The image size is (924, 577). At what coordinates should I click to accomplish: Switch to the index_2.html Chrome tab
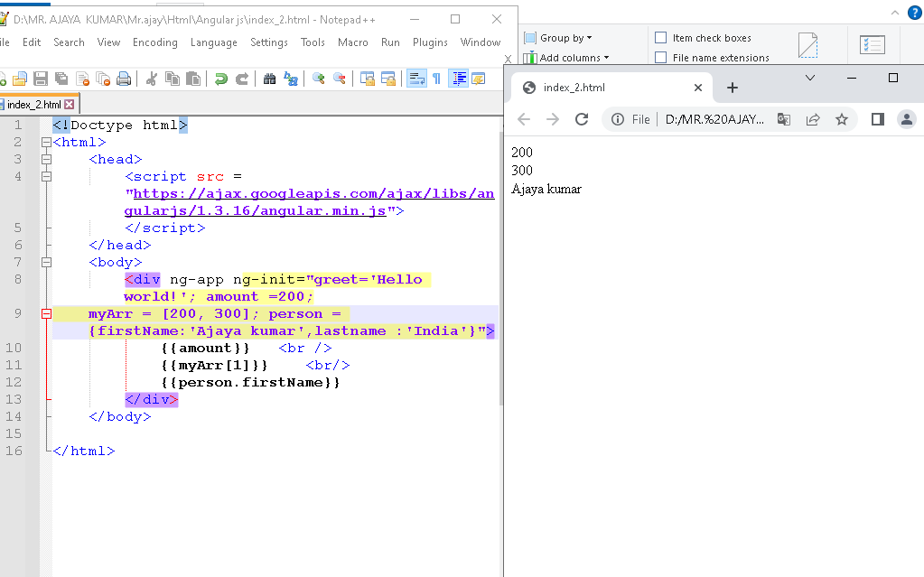point(605,88)
